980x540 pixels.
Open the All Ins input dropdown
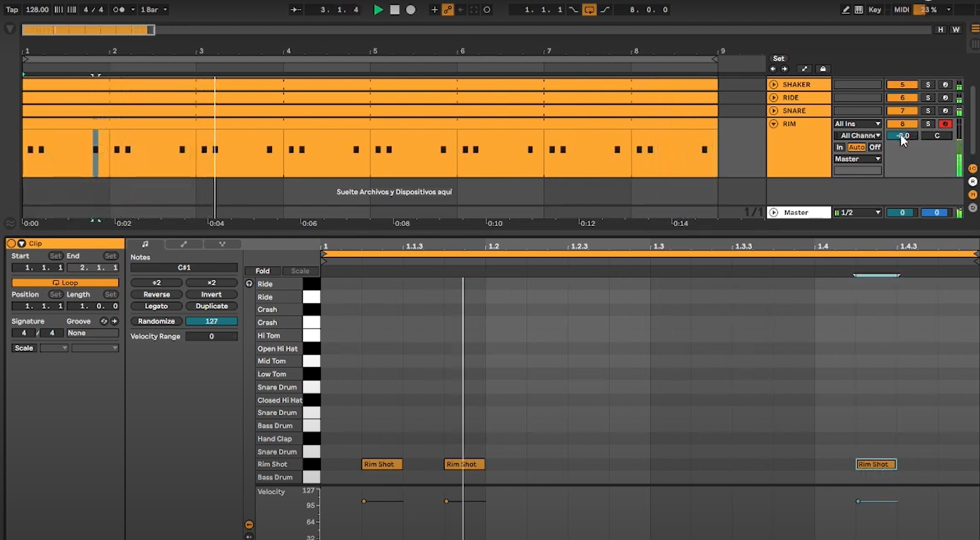857,124
